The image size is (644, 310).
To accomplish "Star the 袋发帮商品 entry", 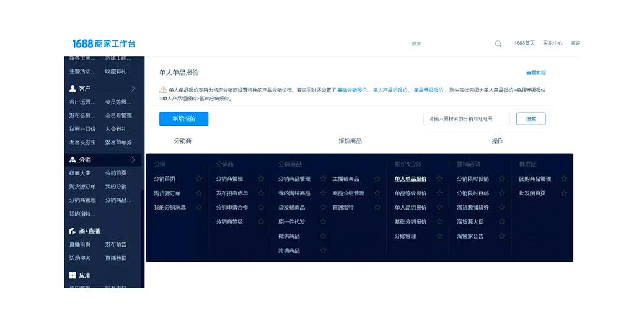I will coord(323,207).
